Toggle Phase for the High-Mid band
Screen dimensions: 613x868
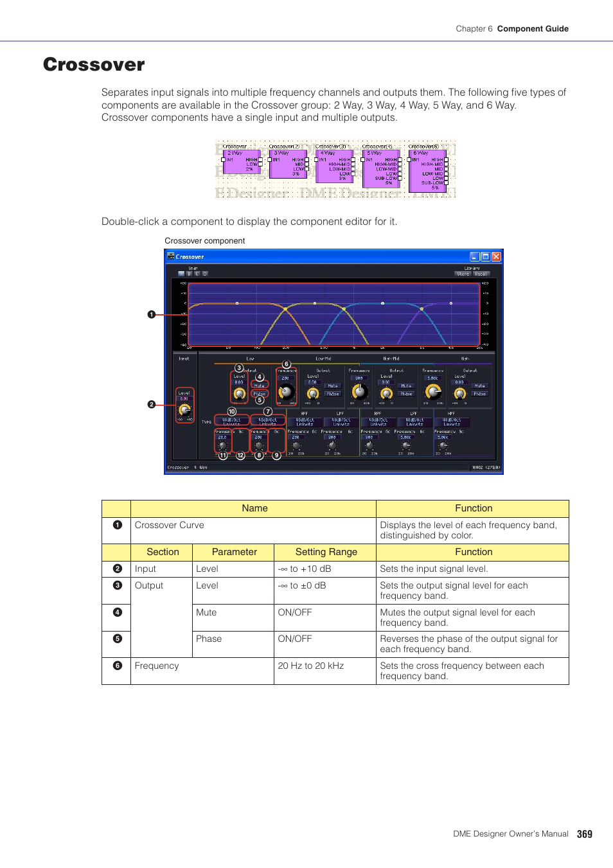(x=406, y=394)
